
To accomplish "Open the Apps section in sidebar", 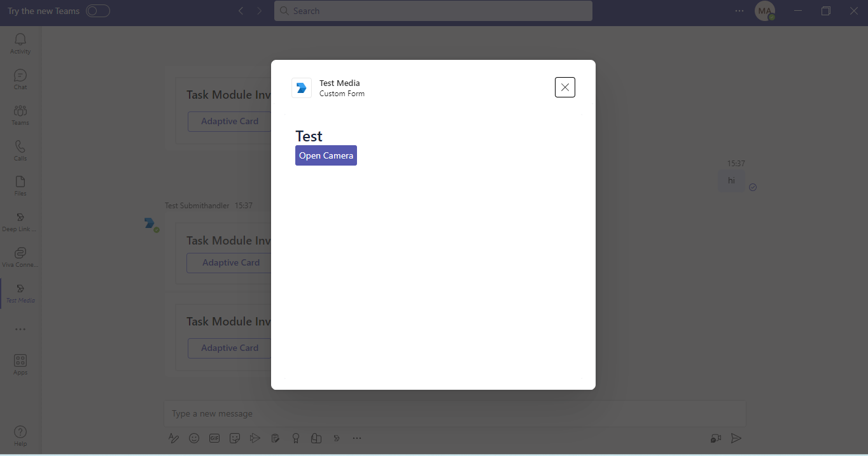I will (x=20, y=362).
